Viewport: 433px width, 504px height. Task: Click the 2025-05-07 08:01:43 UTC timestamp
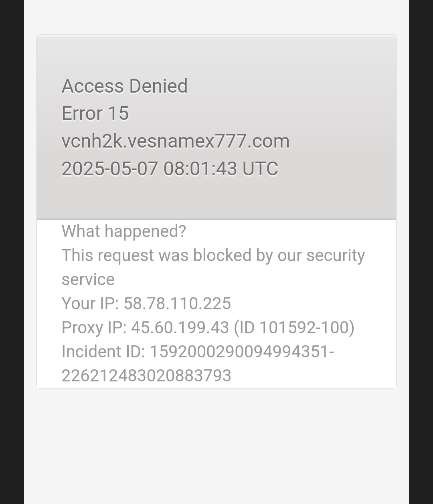[x=170, y=169]
